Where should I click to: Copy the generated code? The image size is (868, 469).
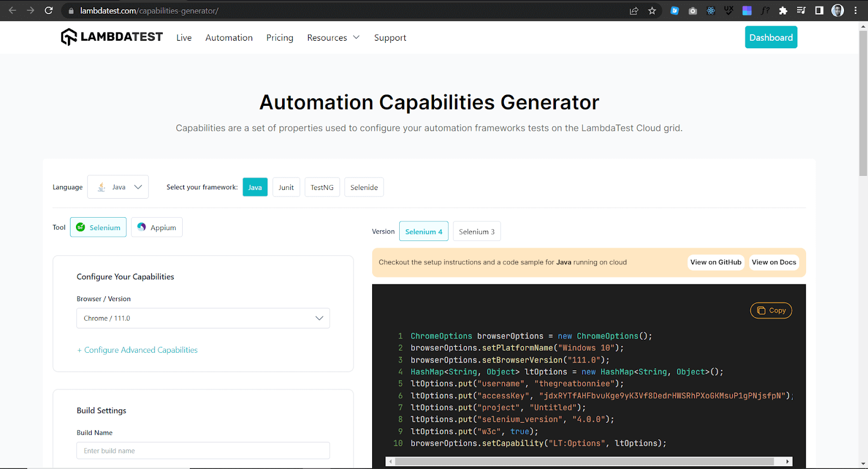click(x=771, y=310)
